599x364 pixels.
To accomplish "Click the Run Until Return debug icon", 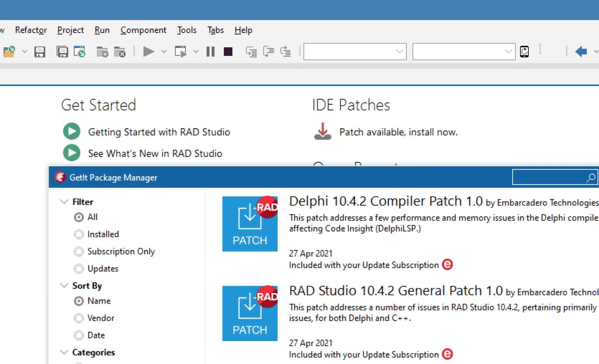I will point(286,52).
